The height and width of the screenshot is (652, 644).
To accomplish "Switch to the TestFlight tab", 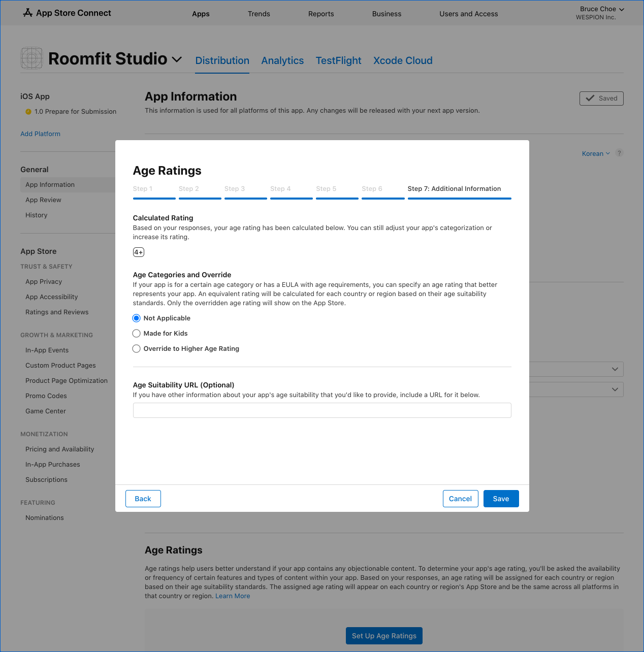I will (338, 60).
